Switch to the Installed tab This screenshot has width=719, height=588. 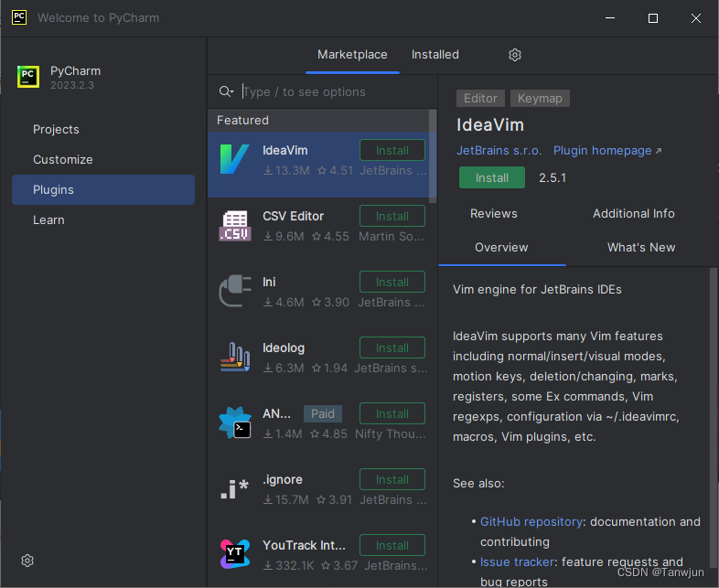click(435, 55)
